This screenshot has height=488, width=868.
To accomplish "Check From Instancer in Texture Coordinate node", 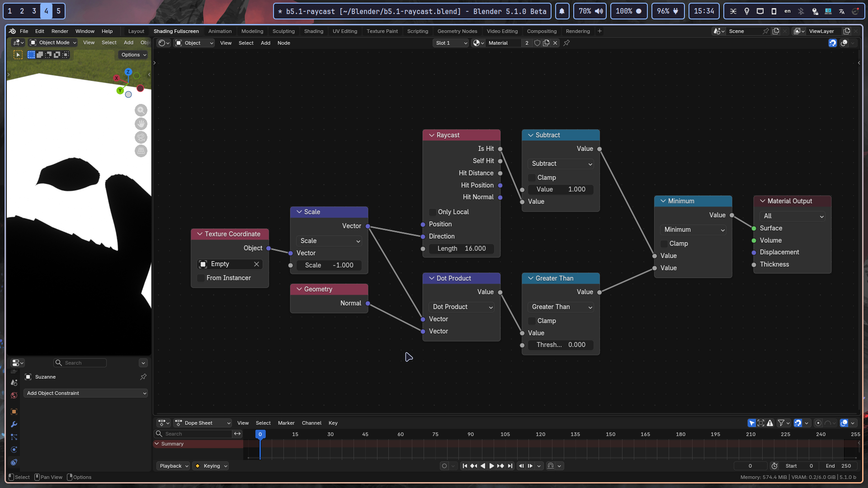I will pyautogui.click(x=201, y=278).
